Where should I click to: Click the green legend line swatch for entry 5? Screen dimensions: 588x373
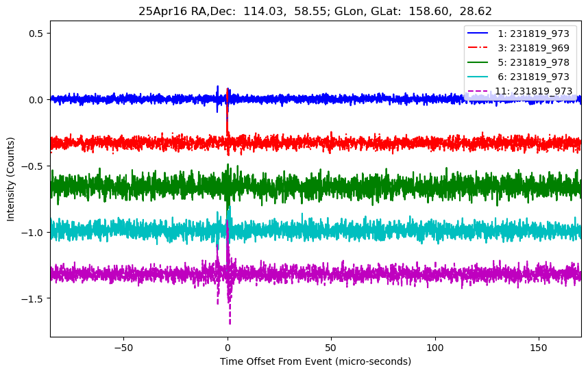(480, 62)
